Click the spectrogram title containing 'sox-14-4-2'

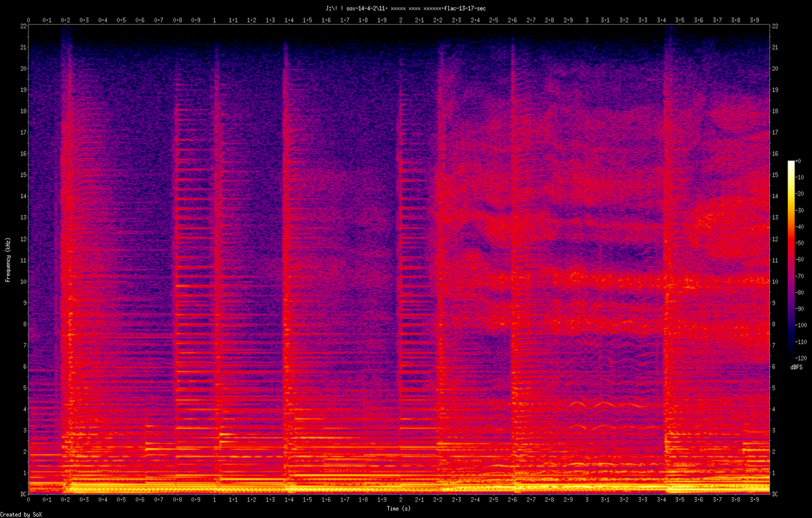tap(406, 8)
